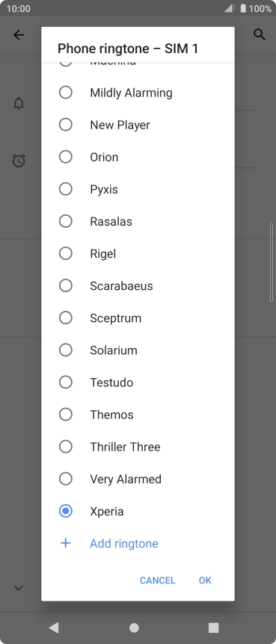Choose Thriller Three from the list
This screenshot has height=644, width=276.
[138, 447]
